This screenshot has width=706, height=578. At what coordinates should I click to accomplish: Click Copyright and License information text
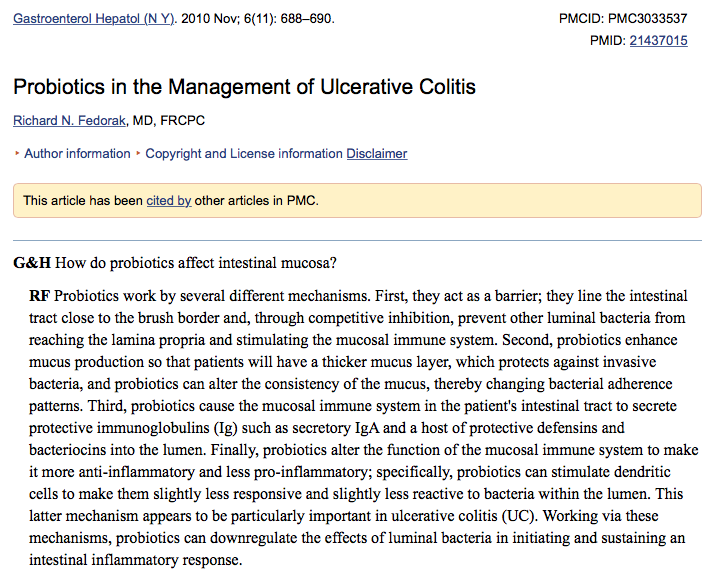pos(244,154)
